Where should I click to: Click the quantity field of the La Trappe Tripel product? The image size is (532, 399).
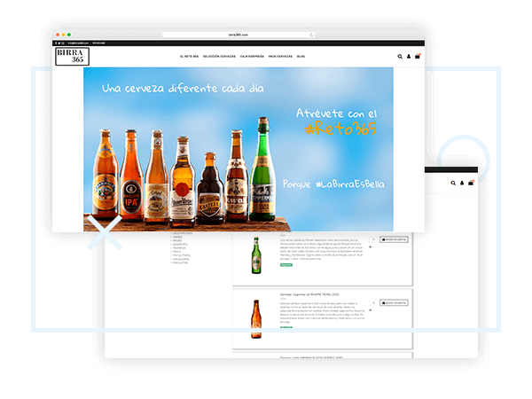tap(373, 302)
